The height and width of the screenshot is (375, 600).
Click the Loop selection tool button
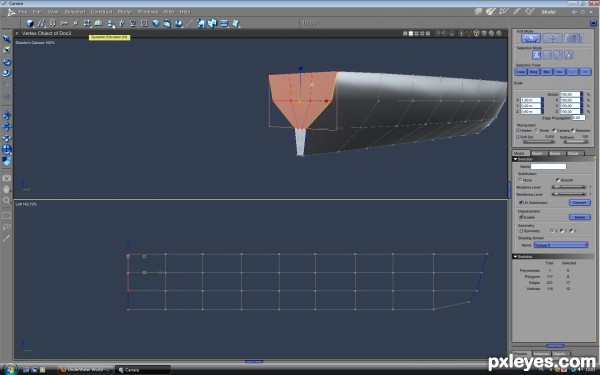(x=521, y=72)
